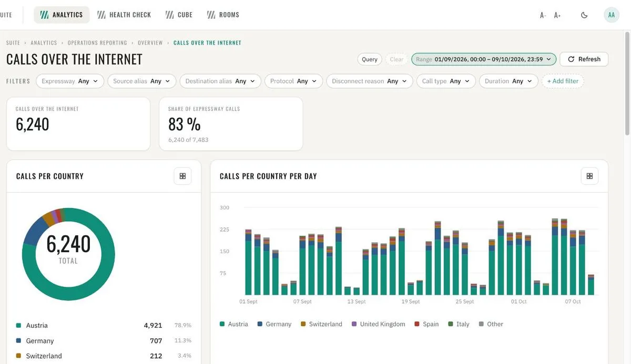Open the Duration filter dropdown
The height and width of the screenshot is (364, 631).
point(509,81)
